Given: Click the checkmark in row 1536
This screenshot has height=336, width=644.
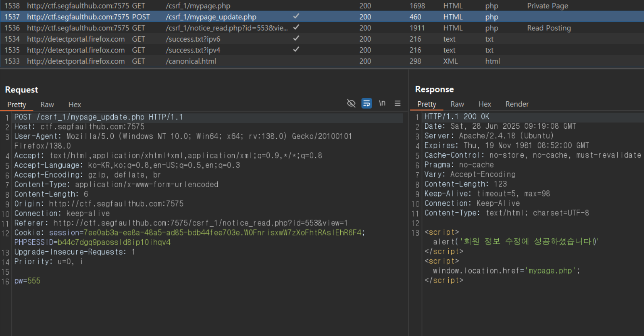Looking at the screenshot, I should (296, 27).
